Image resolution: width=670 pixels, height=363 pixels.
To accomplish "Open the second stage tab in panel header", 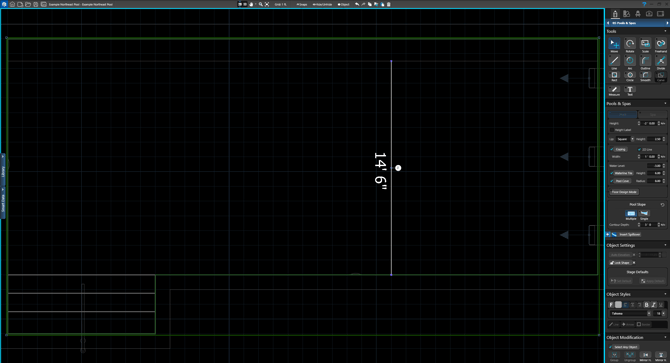I will [626, 14].
